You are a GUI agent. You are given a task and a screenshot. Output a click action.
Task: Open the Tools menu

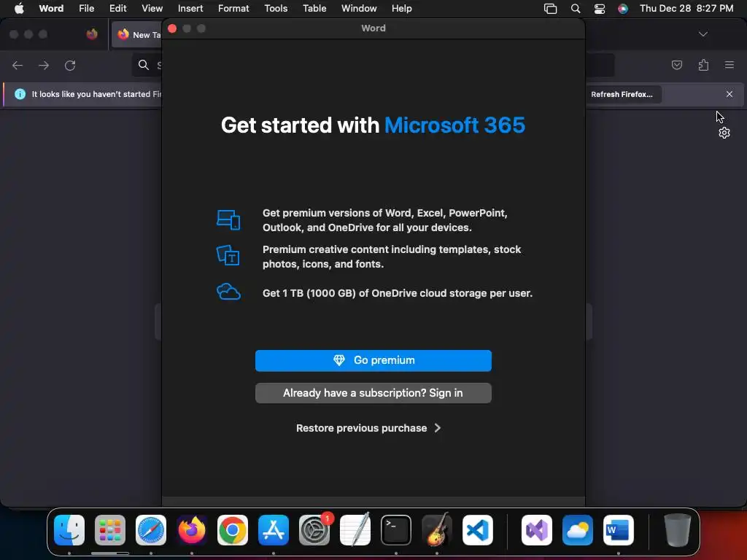point(276,9)
